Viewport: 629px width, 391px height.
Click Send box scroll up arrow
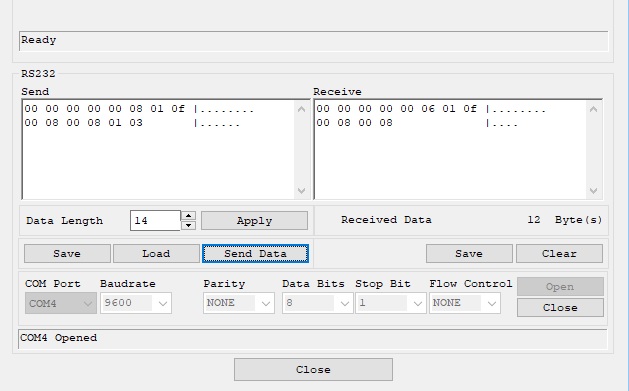[302, 109]
